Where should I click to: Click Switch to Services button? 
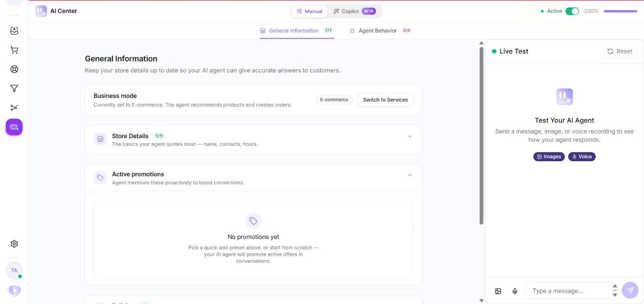point(385,100)
